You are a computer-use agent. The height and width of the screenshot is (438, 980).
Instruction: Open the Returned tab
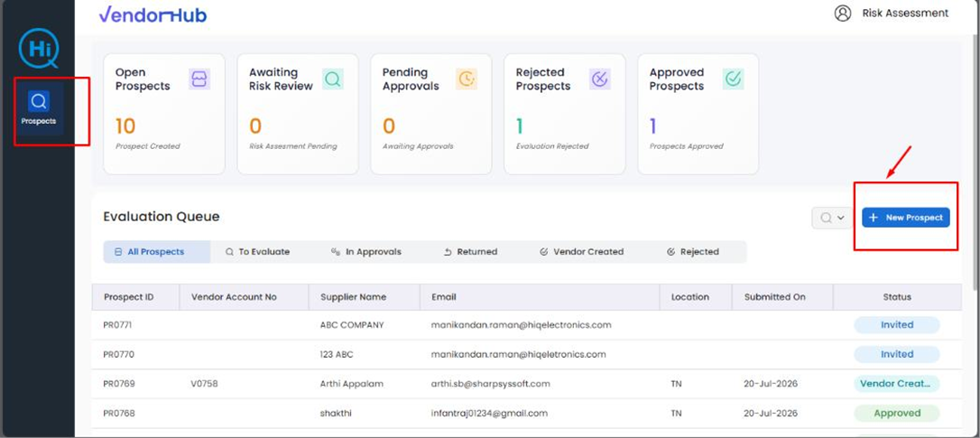coord(471,252)
